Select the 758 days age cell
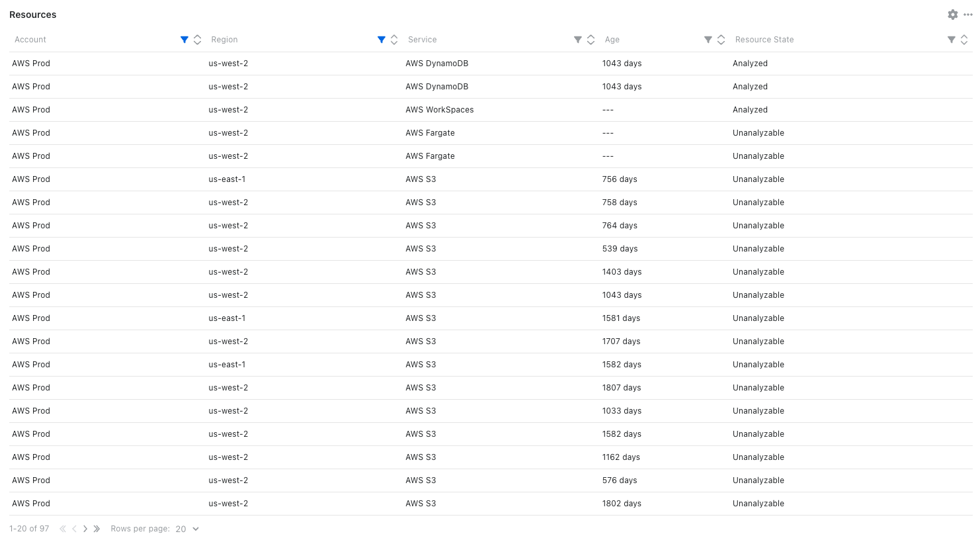 pos(620,203)
